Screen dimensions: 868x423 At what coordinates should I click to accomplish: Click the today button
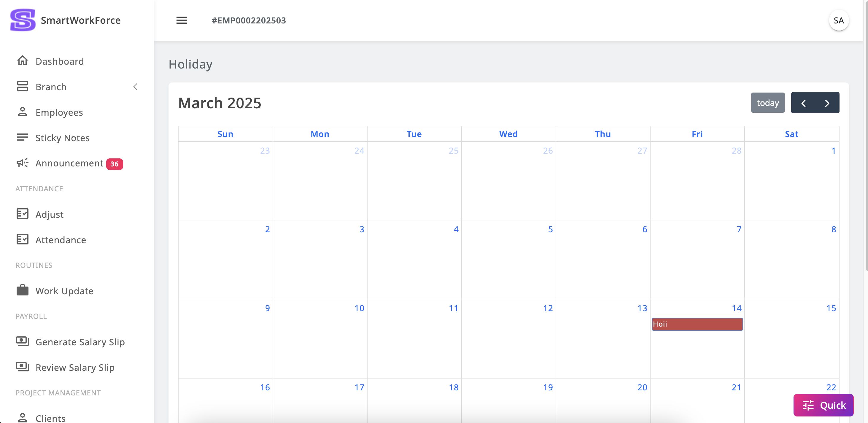click(x=768, y=103)
